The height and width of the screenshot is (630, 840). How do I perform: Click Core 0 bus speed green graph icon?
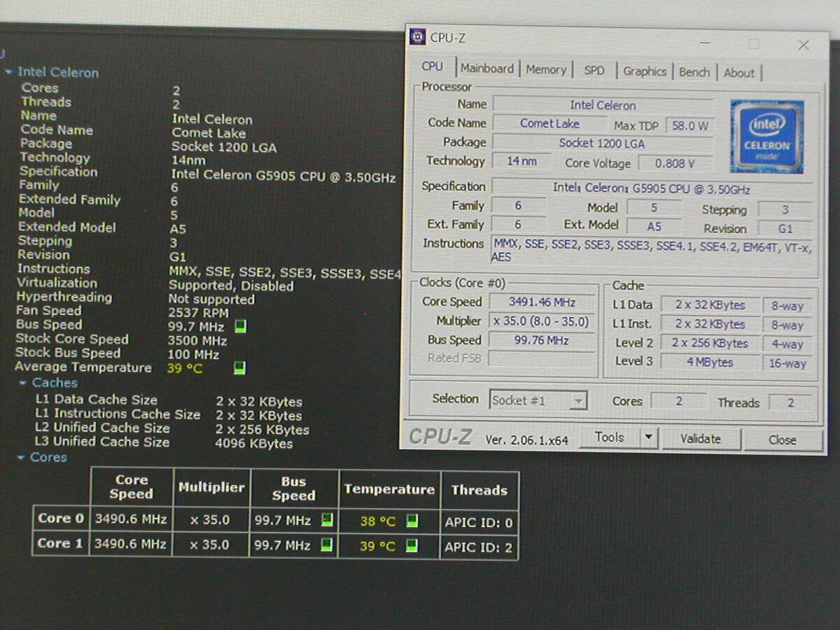327,520
